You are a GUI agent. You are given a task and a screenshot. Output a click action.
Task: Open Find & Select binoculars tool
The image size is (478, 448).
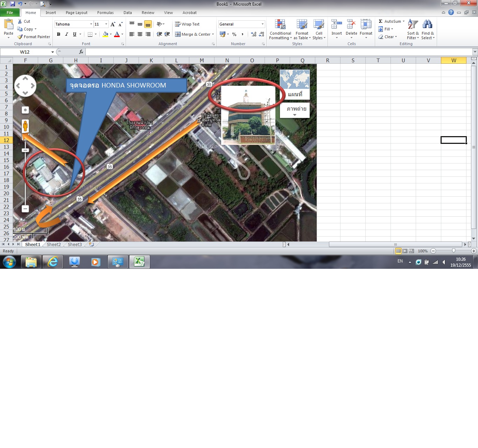(427, 24)
